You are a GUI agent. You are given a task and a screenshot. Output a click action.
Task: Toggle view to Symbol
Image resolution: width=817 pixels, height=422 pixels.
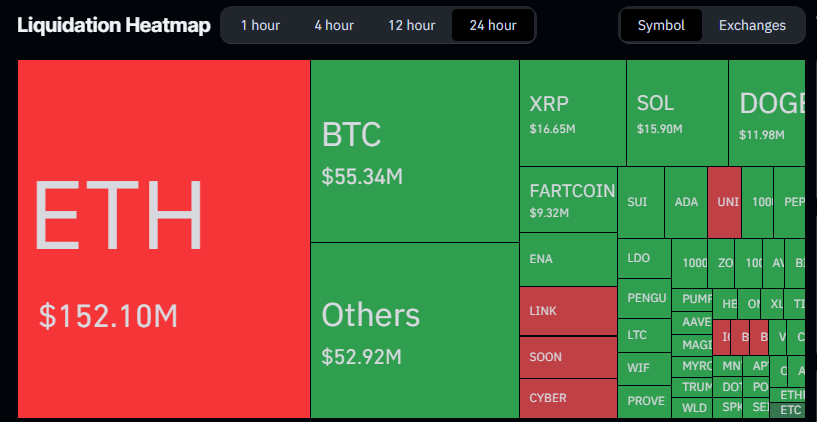point(661,25)
